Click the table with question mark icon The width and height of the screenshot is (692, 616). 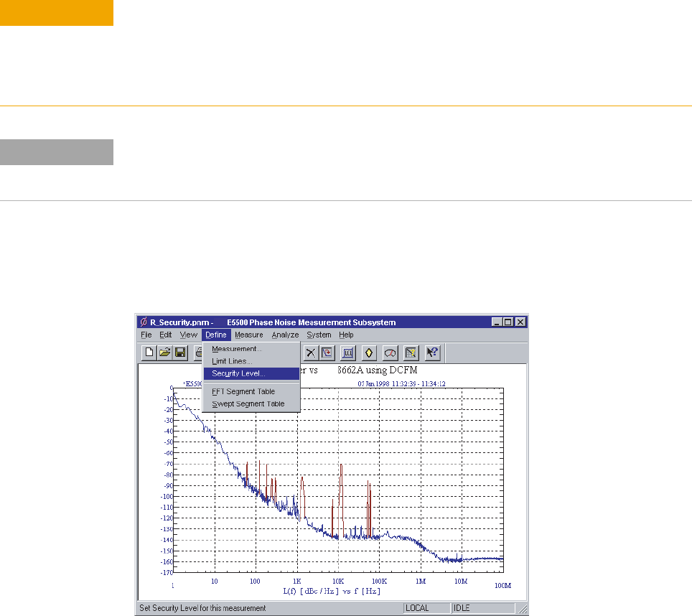(411, 353)
